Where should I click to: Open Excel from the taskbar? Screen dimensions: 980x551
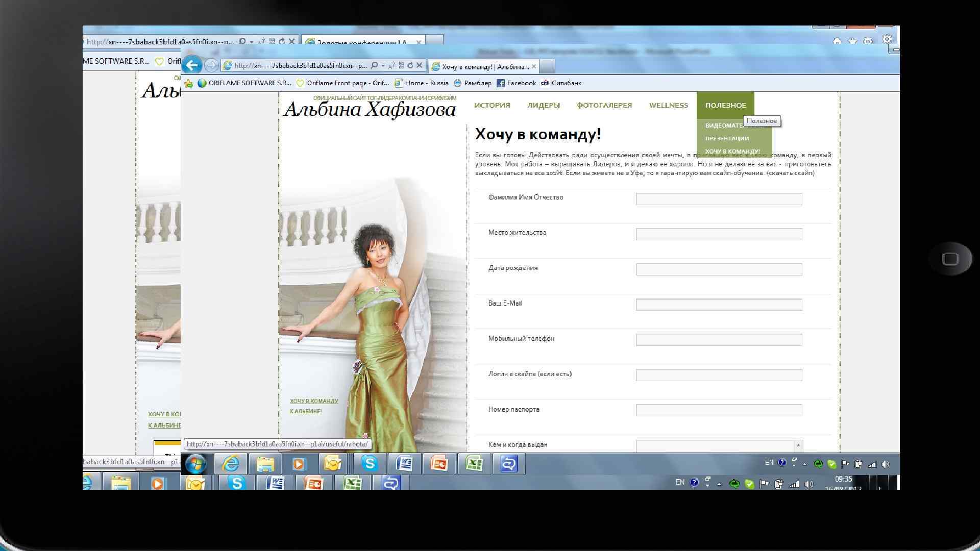pos(474,464)
